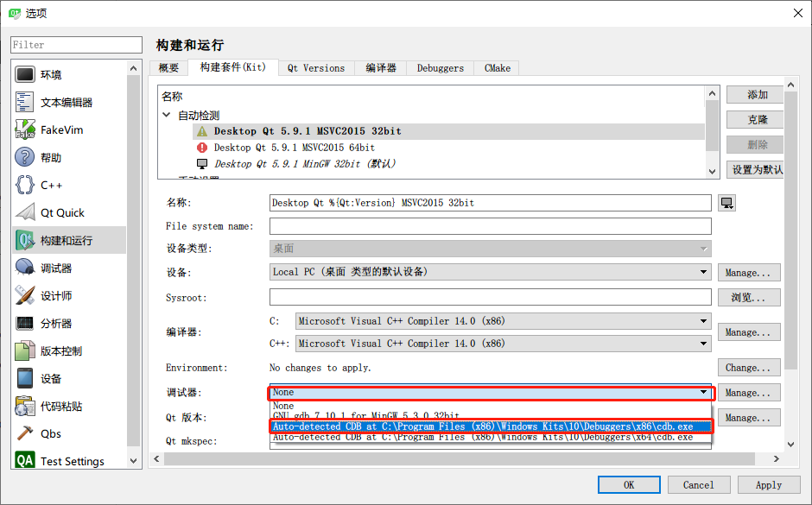Select the 设计师 category icon
This screenshot has width=812, height=505.
[x=25, y=295]
